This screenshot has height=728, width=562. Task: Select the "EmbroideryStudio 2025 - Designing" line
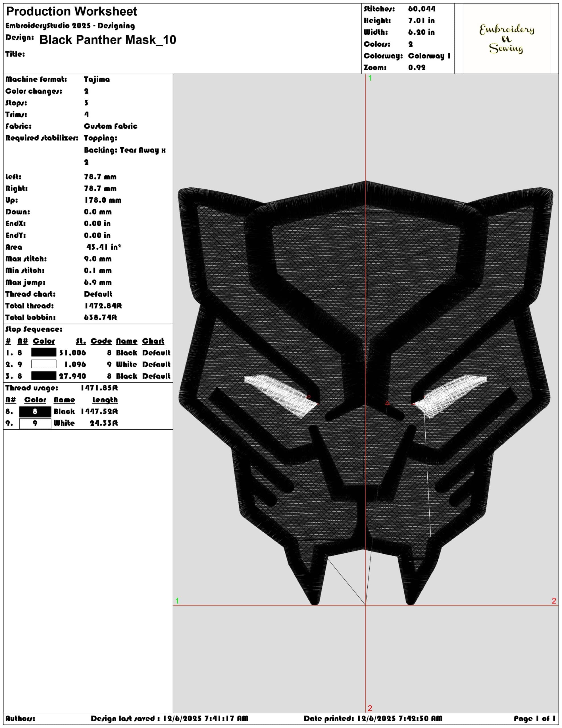pyautogui.click(x=70, y=26)
